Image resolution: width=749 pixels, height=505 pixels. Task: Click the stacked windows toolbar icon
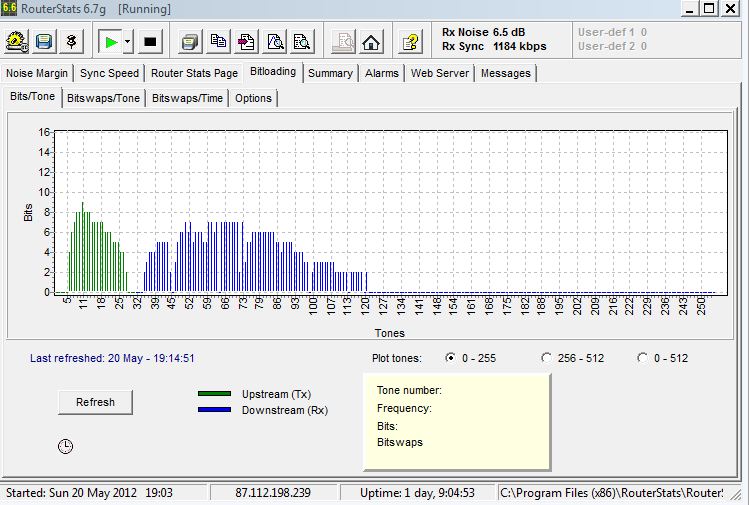click(190, 42)
